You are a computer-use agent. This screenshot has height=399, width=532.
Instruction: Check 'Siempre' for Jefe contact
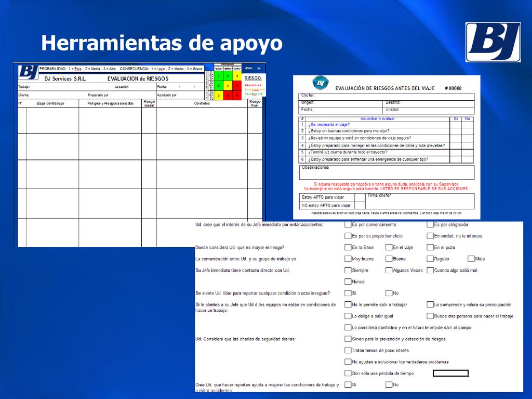click(x=348, y=270)
